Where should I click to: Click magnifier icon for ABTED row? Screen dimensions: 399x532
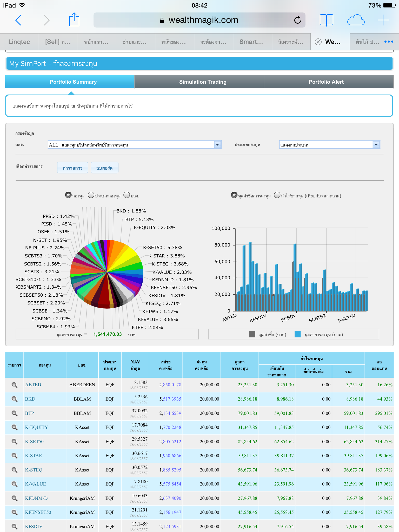coord(15,385)
